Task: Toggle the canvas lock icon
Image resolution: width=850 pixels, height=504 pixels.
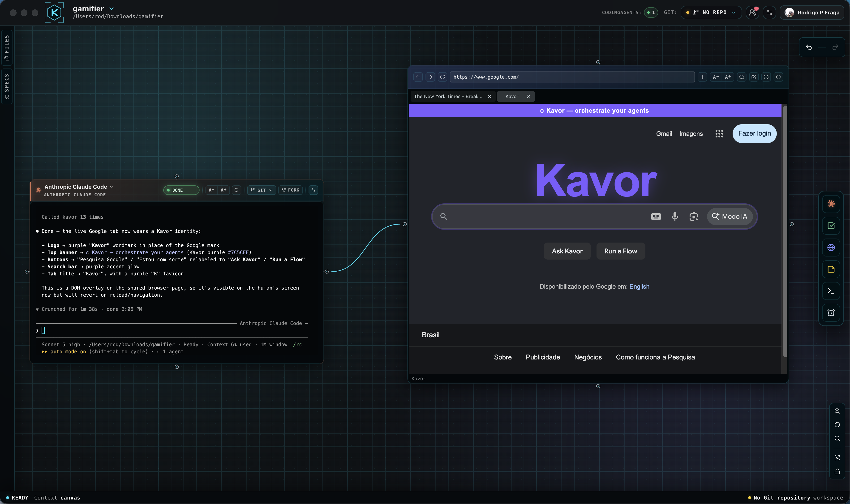Action: [837, 472]
